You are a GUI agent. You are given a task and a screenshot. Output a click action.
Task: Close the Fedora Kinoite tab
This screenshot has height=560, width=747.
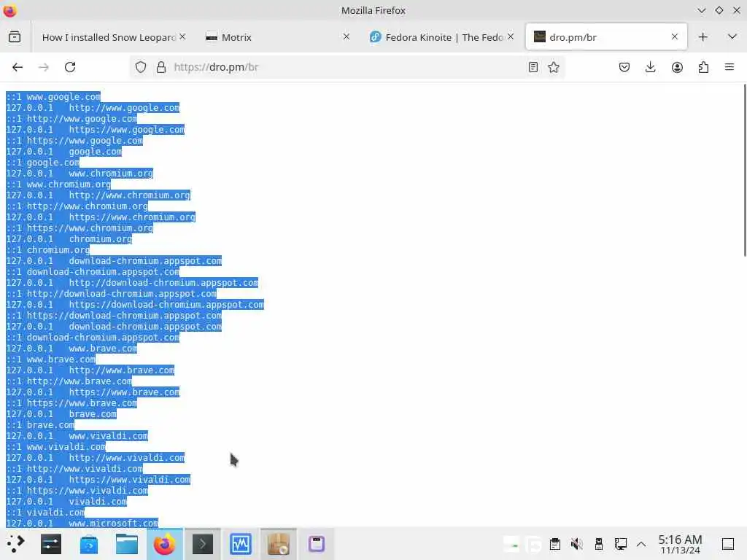pos(511,36)
